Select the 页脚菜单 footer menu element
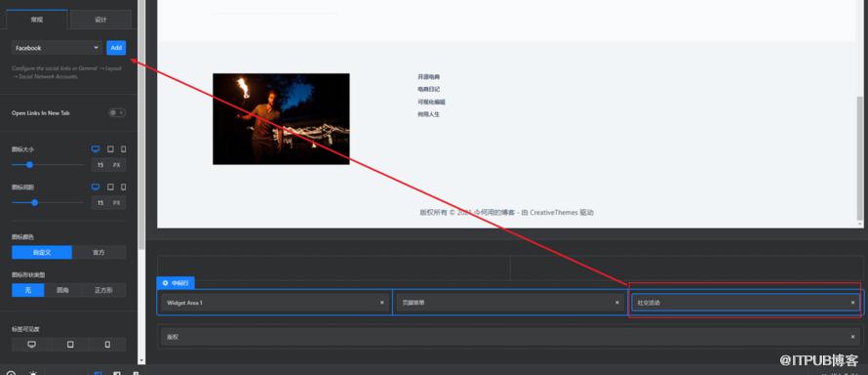The image size is (868, 375). pyautogui.click(x=509, y=303)
